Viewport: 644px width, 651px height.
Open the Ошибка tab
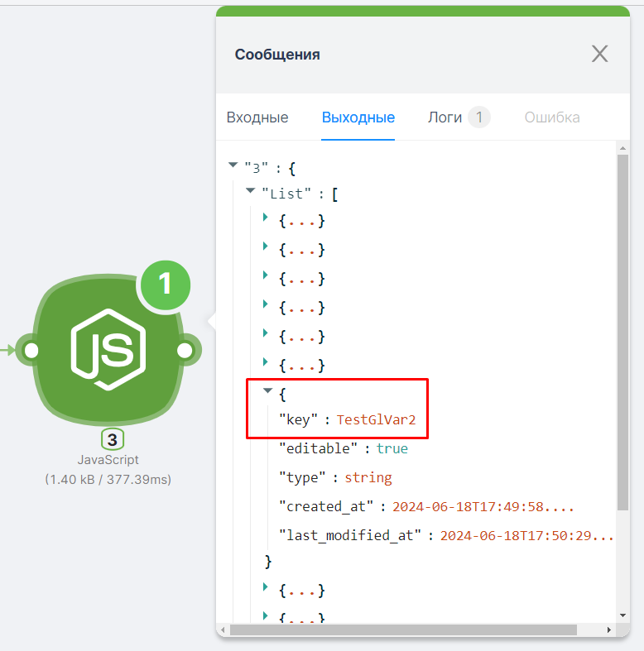click(552, 117)
